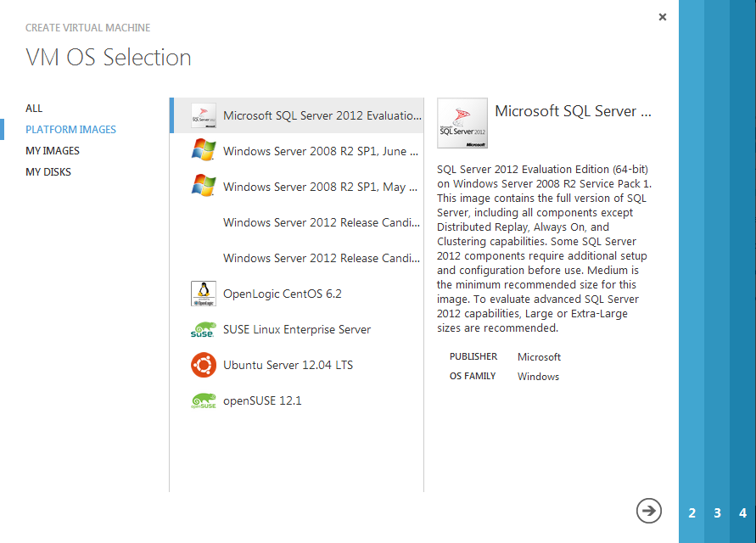The image size is (756, 543).
Task: Jump to wizard step 3
Action: click(718, 512)
